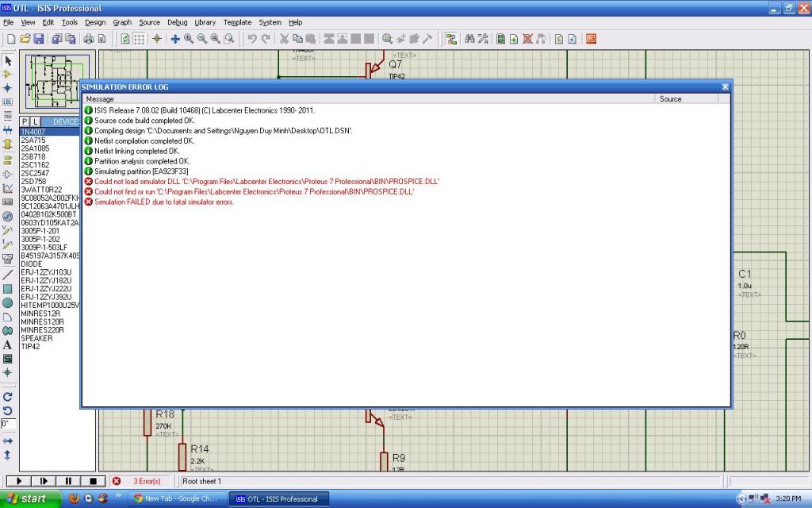This screenshot has width=812, height=508.
Task: Open the Design menu
Action: click(x=95, y=22)
